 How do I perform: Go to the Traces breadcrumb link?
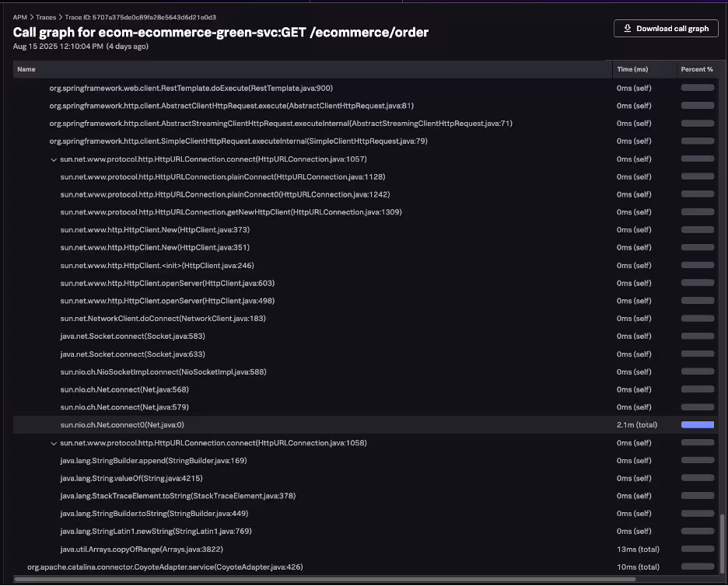(x=46, y=16)
